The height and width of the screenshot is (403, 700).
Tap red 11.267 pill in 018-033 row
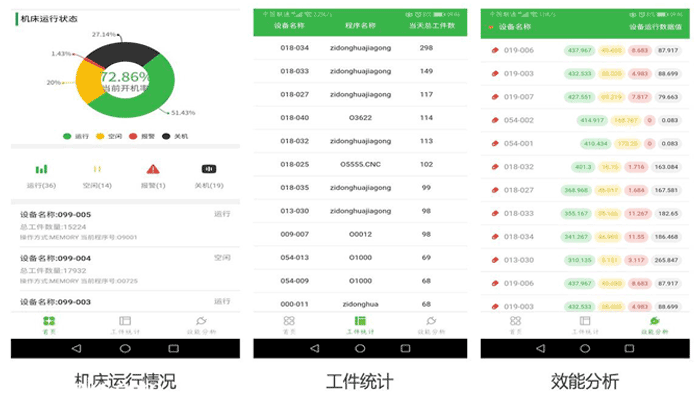(x=638, y=213)
